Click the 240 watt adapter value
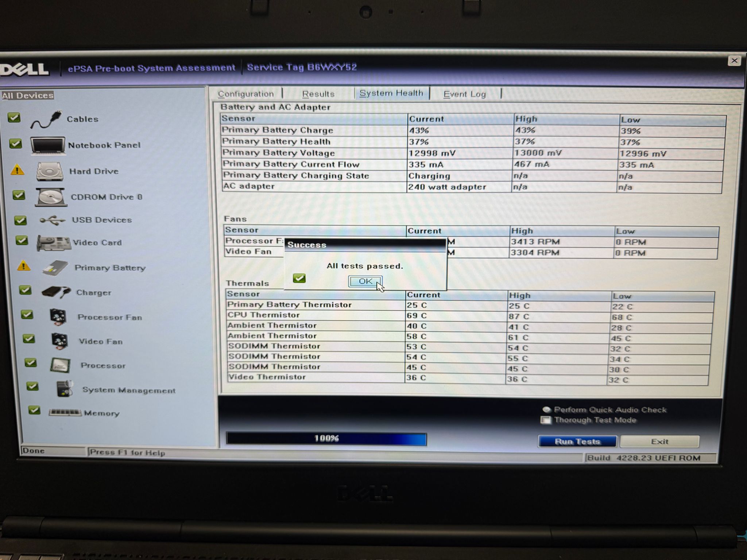Viewport: 747px width, 560px height. pos(447,187)
